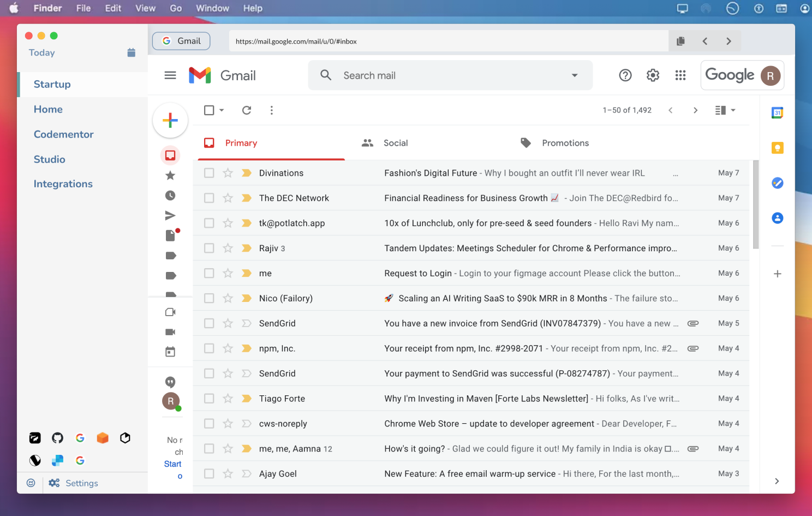Refresh the inbox message list

pyautogui.click(x=247, y=110)
